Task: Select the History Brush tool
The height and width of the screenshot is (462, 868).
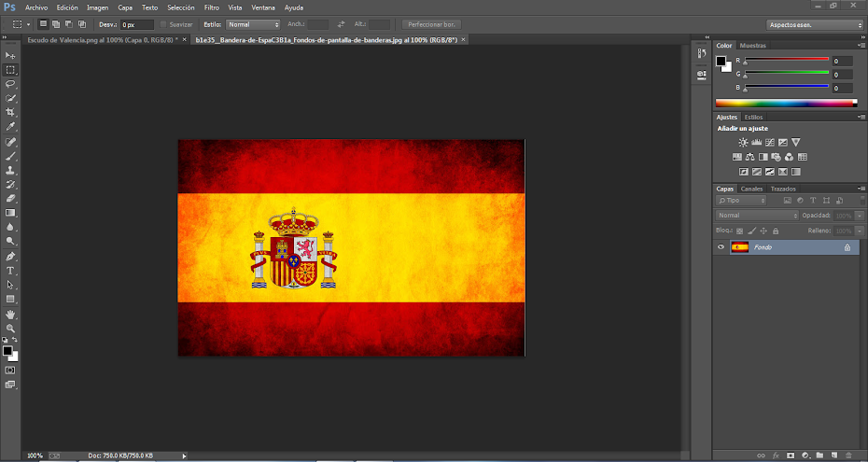Action: pyautogui.click(x=10, y=184)
